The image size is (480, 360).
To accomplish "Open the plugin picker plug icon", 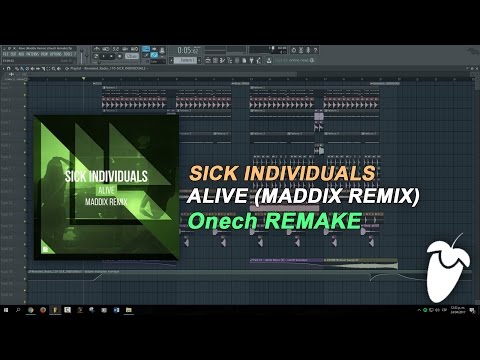I will [x=251, y=60].
